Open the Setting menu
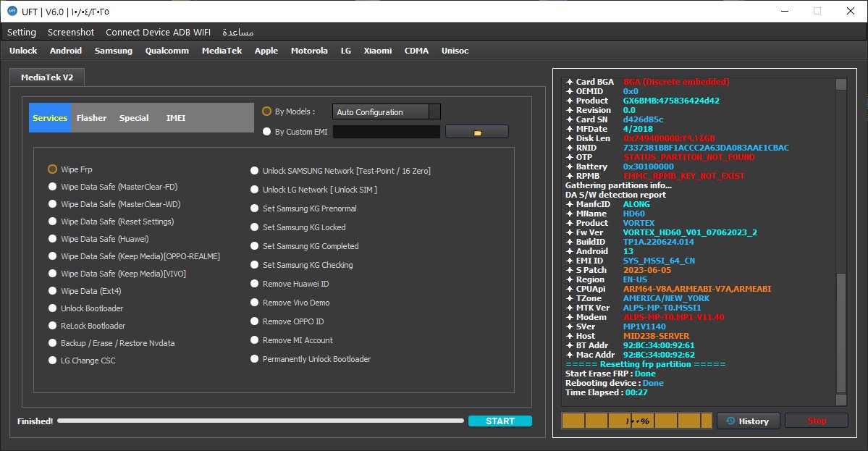 click(x=22, y=32)
